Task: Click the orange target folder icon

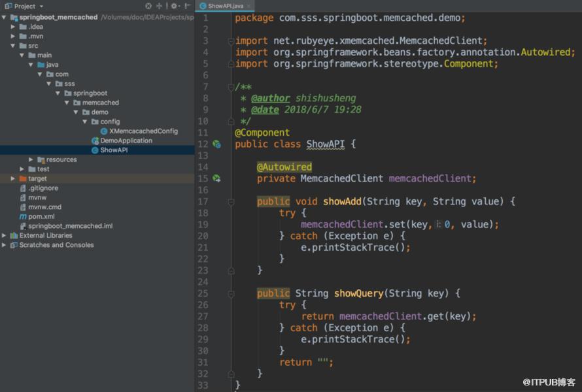Action: coord(23,179)
